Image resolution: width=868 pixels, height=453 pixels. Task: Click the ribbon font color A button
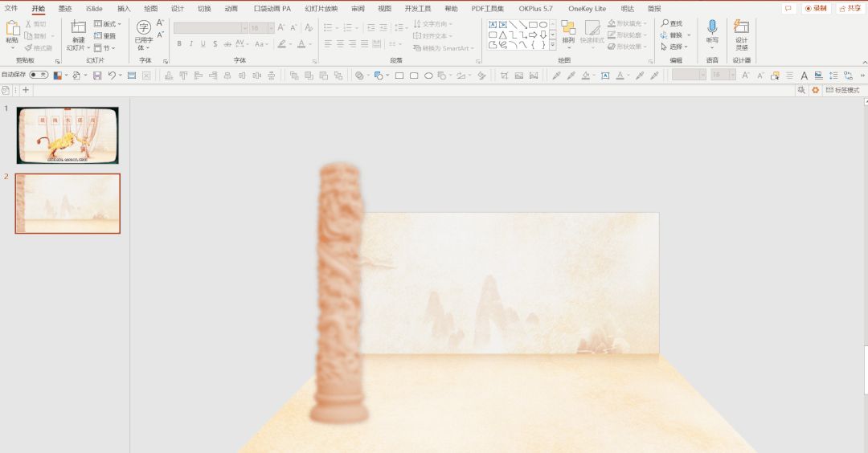point(301,43)
